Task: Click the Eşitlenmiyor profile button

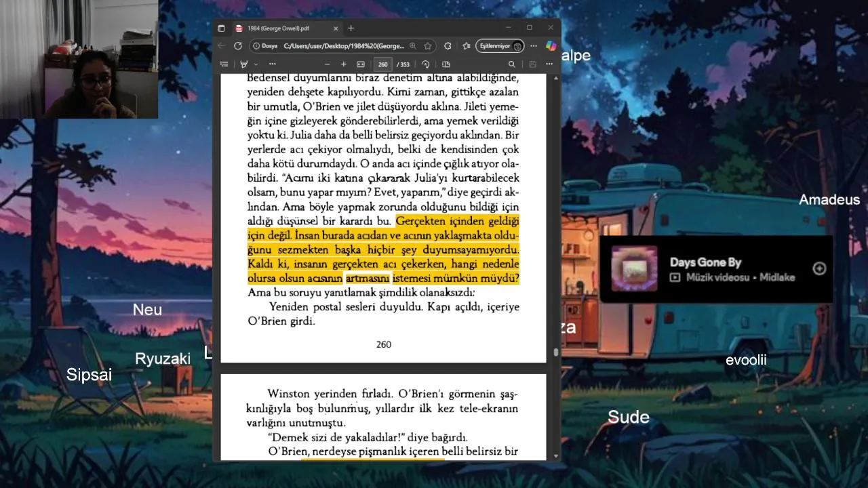Action: tap(500, 46)
